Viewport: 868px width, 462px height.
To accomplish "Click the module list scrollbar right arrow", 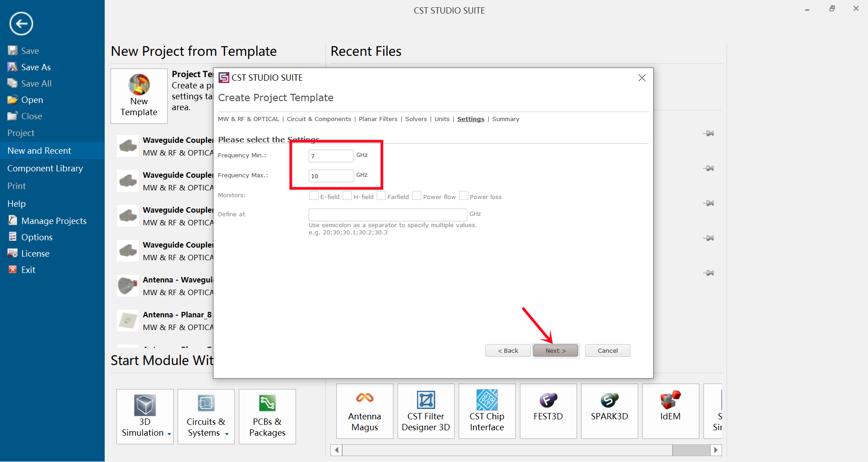I will coord(716,450).
